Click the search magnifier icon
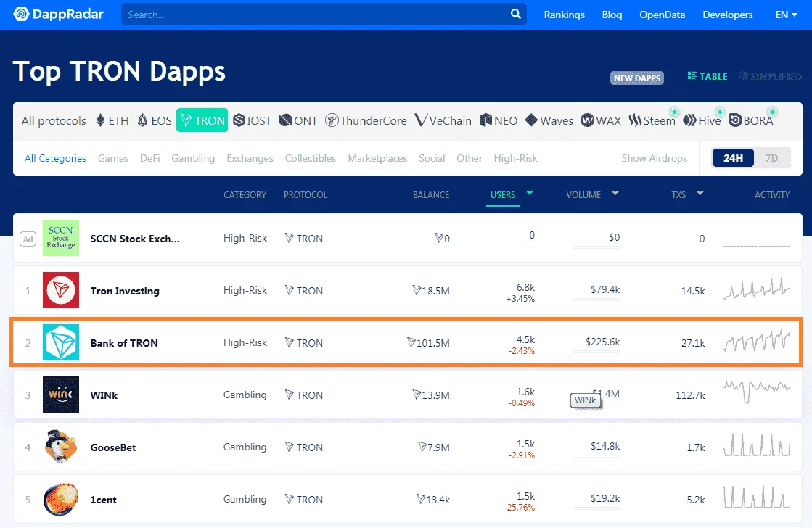 point(515,14)
